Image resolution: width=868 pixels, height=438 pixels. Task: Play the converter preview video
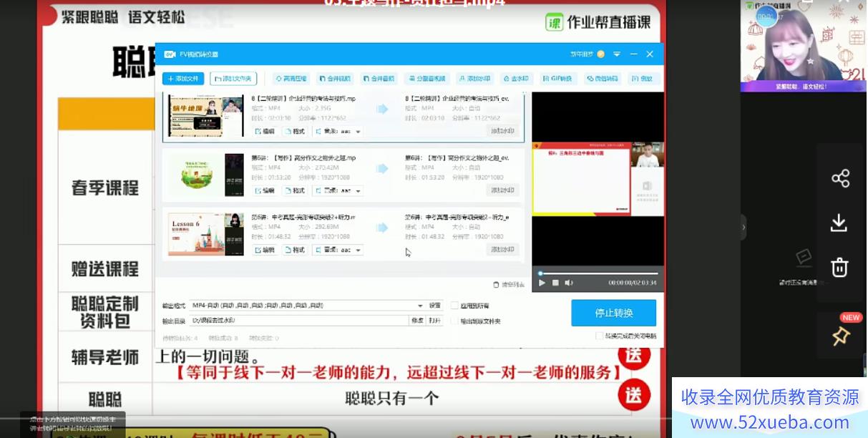[x=542, y=283]
